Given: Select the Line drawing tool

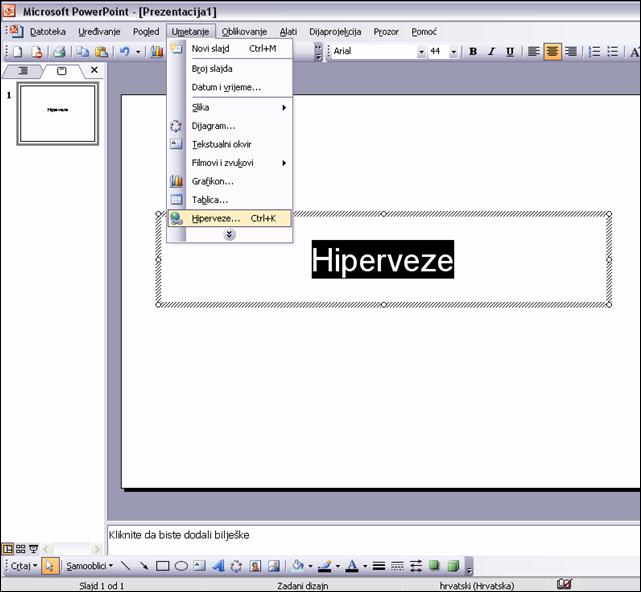Looking at the screenshot, I should [126, 566].
